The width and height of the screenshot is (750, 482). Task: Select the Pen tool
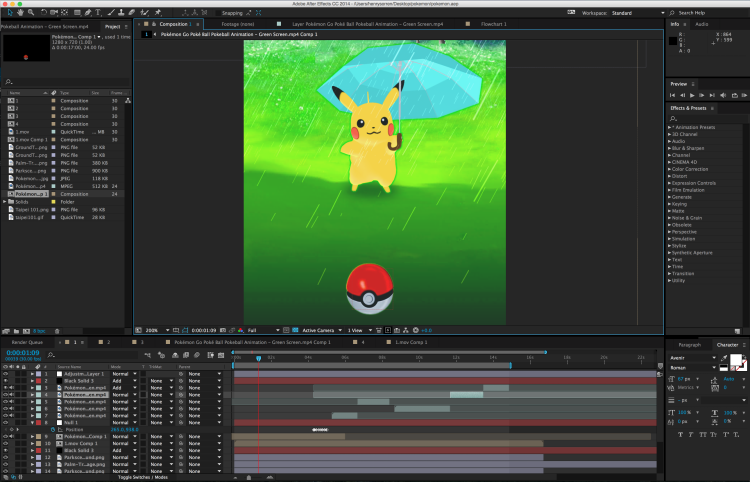88,12
